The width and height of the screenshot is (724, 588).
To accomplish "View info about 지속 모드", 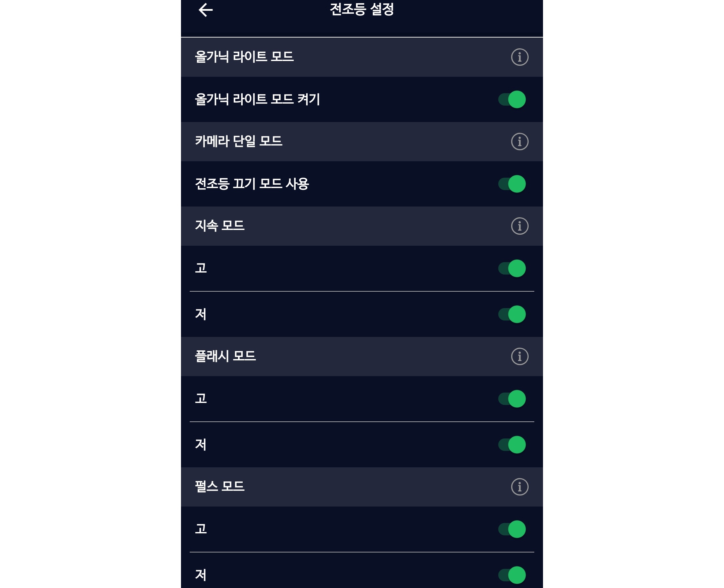I will pos(519,226).
